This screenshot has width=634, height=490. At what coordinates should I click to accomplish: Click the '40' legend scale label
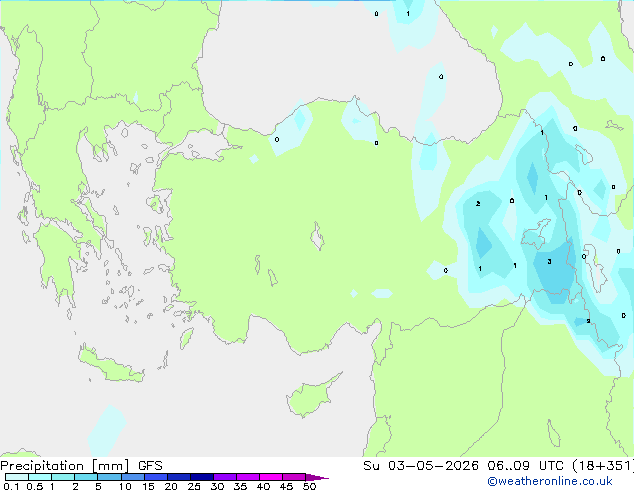[x=263, y=486]
